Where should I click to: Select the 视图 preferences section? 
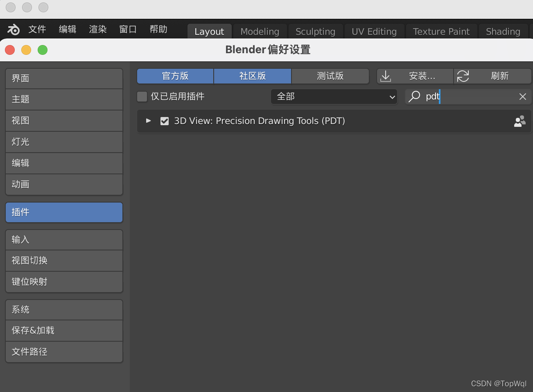click(x=64, y=121)
